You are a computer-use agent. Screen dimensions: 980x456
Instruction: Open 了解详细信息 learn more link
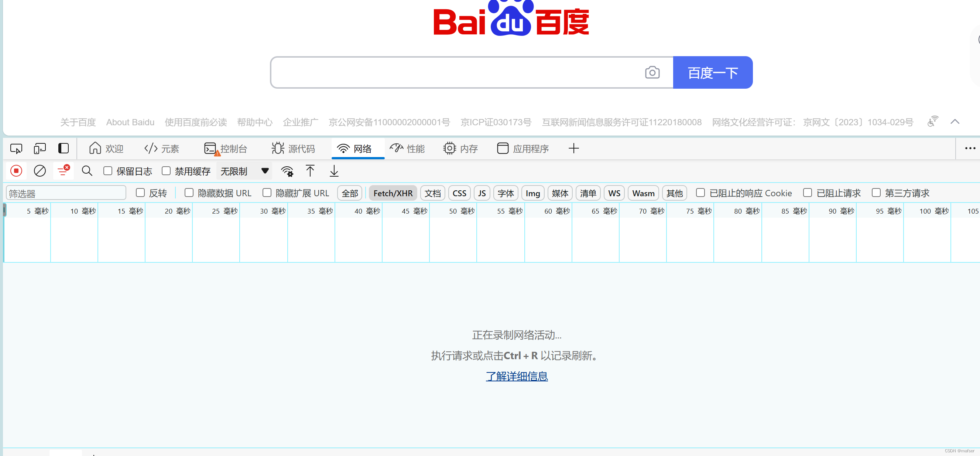517,377
